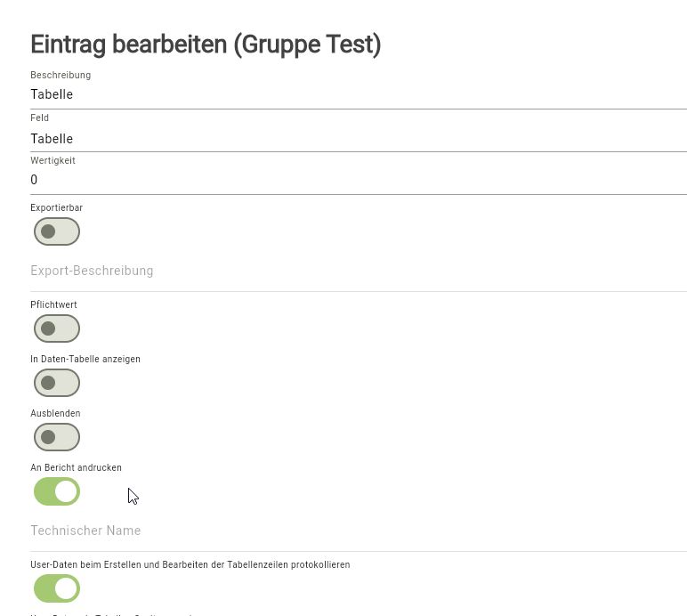Viewport: 687px width, 616px height.
Task: Focus the Feld input containing Tabelle
Action: click(358, 139)
